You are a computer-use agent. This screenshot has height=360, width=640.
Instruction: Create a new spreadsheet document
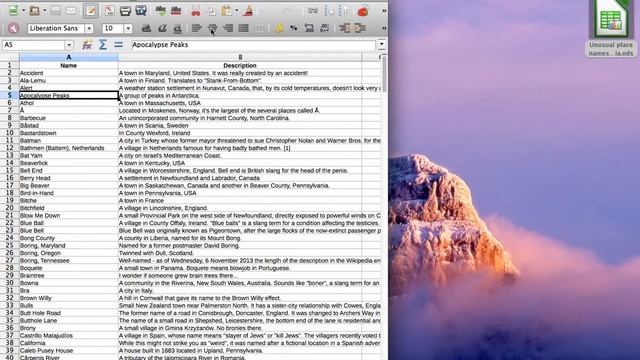[x=13, y=11]
